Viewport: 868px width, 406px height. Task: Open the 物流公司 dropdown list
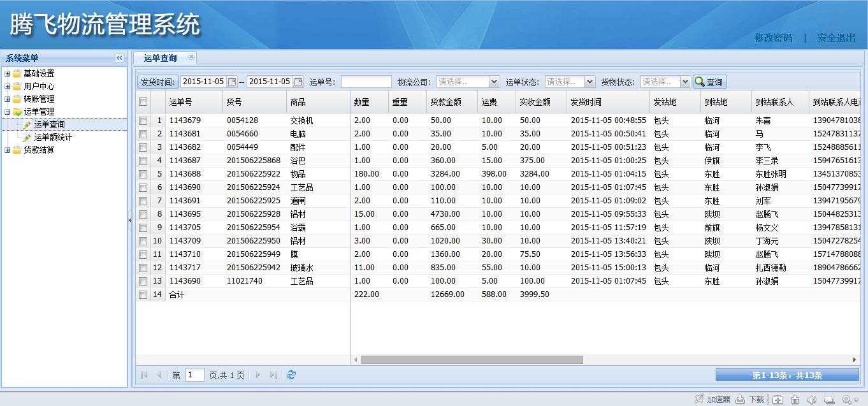(494, 82)
